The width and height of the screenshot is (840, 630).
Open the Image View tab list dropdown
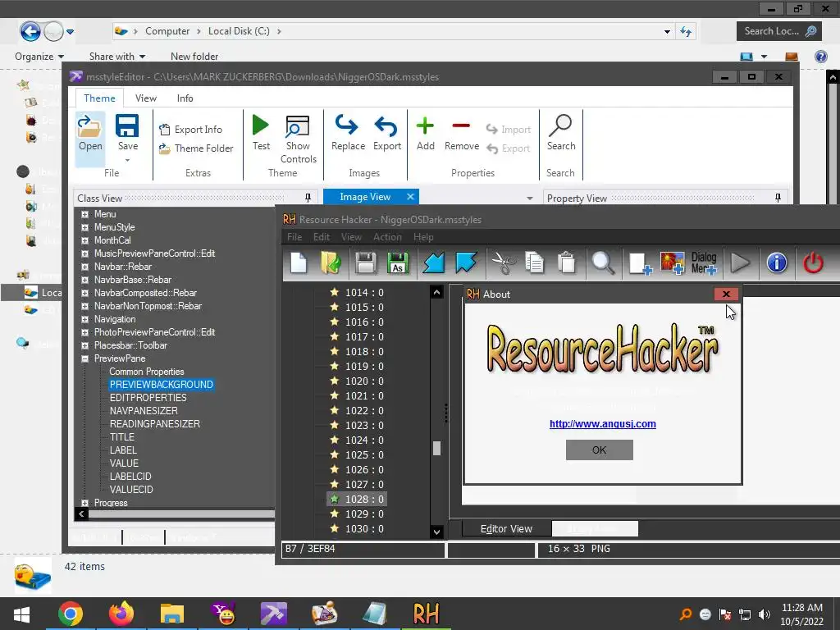tap(530, 199)
